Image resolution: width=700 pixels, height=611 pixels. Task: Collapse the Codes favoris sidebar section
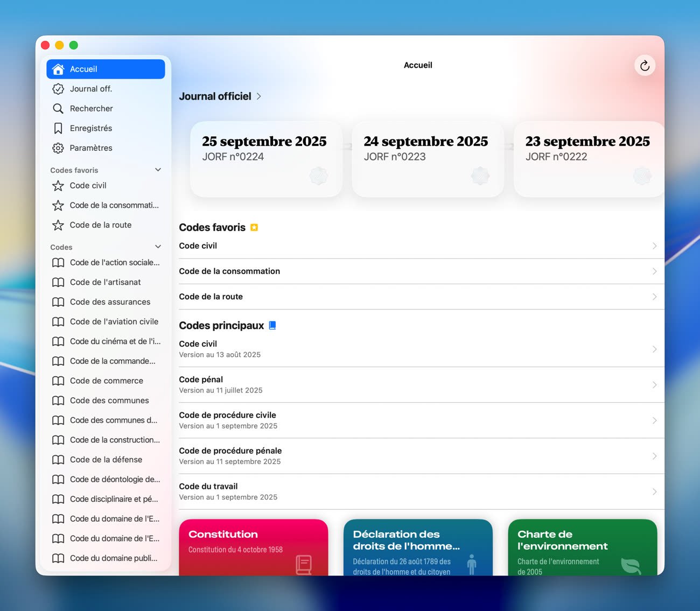click(158, 170)
